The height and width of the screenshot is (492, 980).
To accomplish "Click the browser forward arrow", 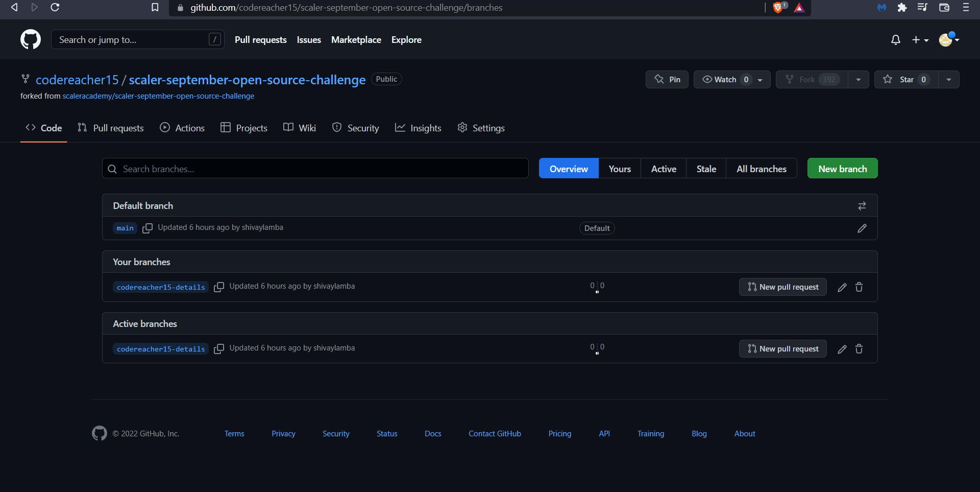I will [x=34, y=7].
